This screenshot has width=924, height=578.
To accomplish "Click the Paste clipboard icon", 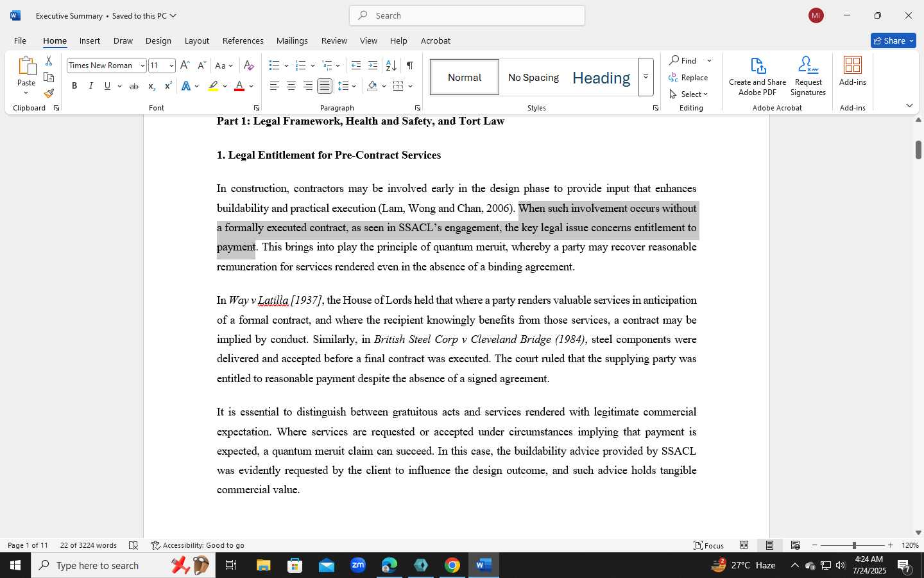I will click(x=26, y=67).
